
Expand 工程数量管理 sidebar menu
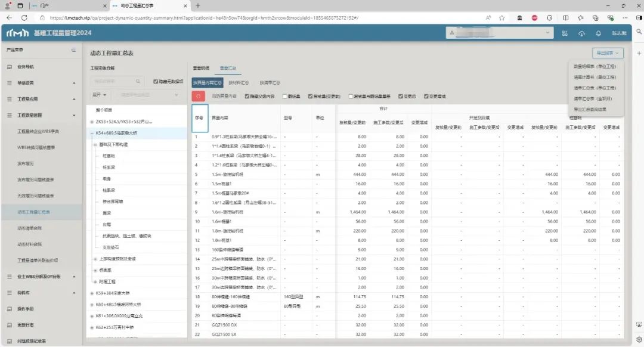[x=41, y=116]
